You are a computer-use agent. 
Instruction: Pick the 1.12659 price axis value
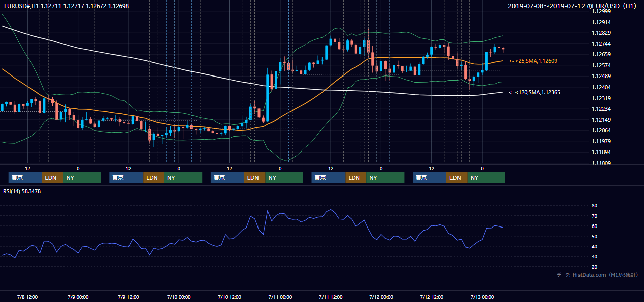click(600, 54)
